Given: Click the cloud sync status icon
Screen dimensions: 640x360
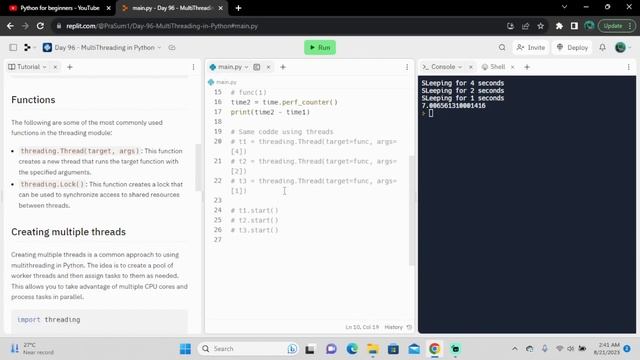Looking at the screenshot, I should pyautogui.click(x=172, y=47).
